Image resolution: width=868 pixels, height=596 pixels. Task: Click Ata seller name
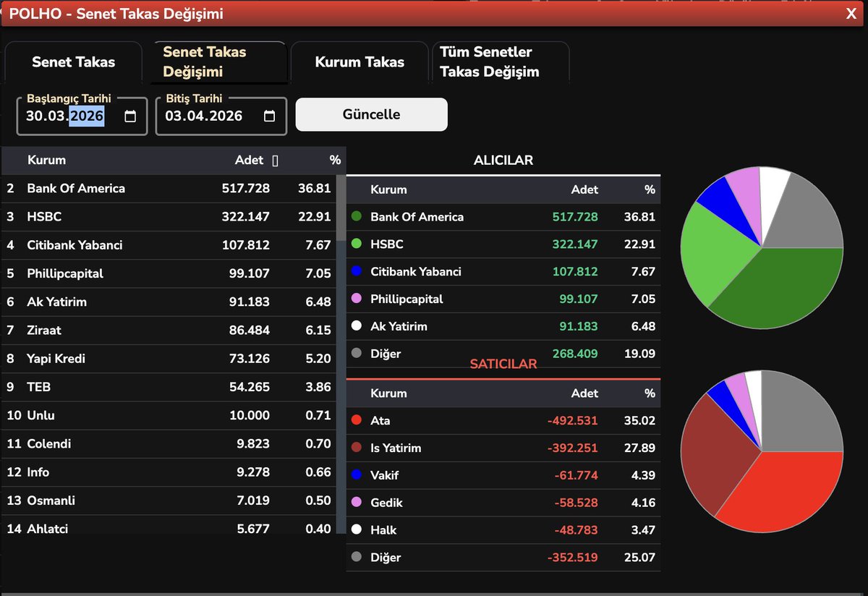(380, 420)
